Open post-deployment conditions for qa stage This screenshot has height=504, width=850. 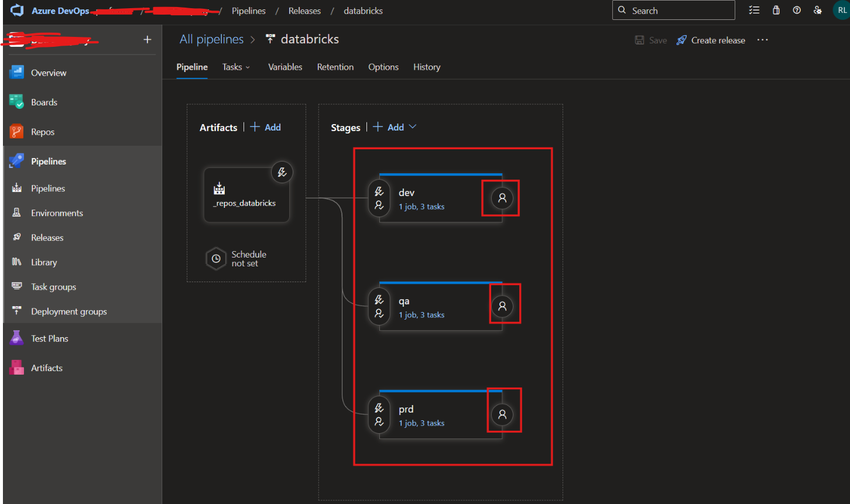point(502,306)
